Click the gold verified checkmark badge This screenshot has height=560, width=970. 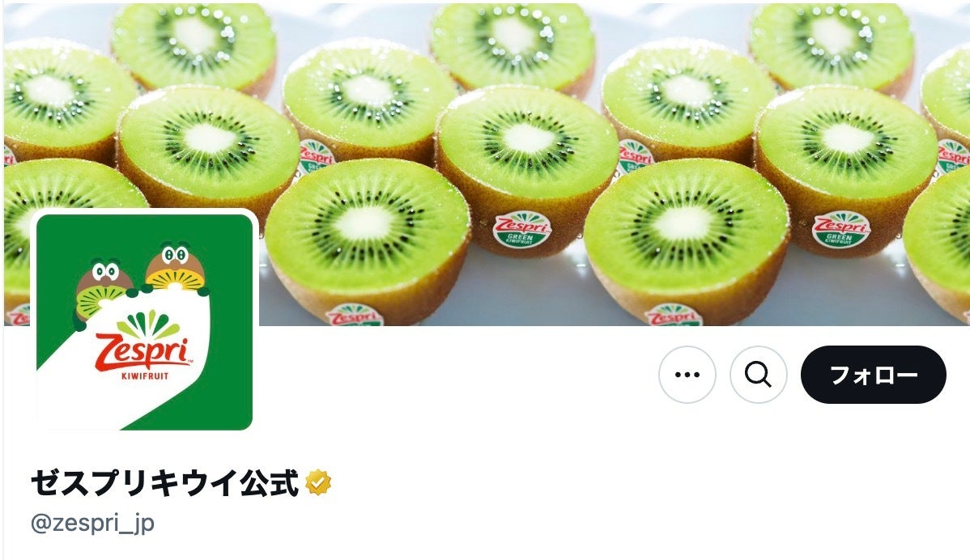point(318,483)
